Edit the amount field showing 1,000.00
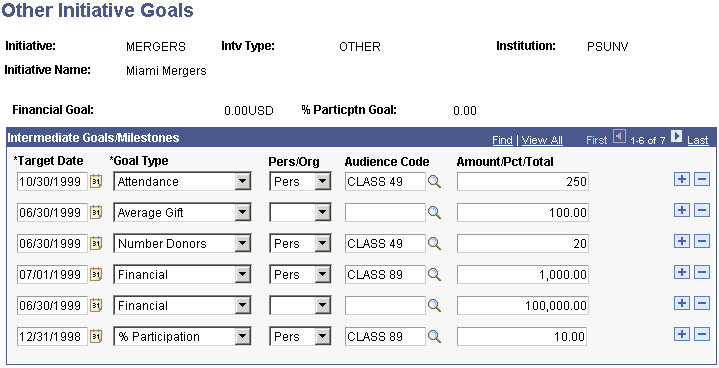The height and width of the screenshot is (368, 719). [x=523, y=275]
